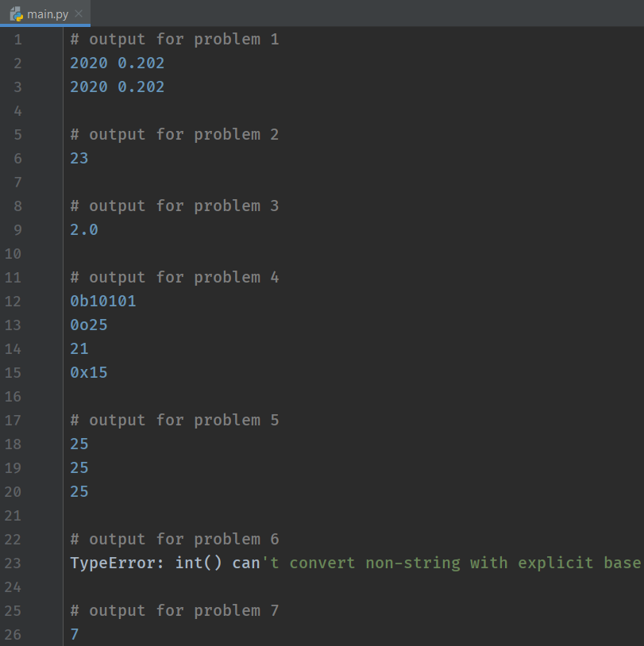Click the empty line 16 in editor

pos(355,397)
